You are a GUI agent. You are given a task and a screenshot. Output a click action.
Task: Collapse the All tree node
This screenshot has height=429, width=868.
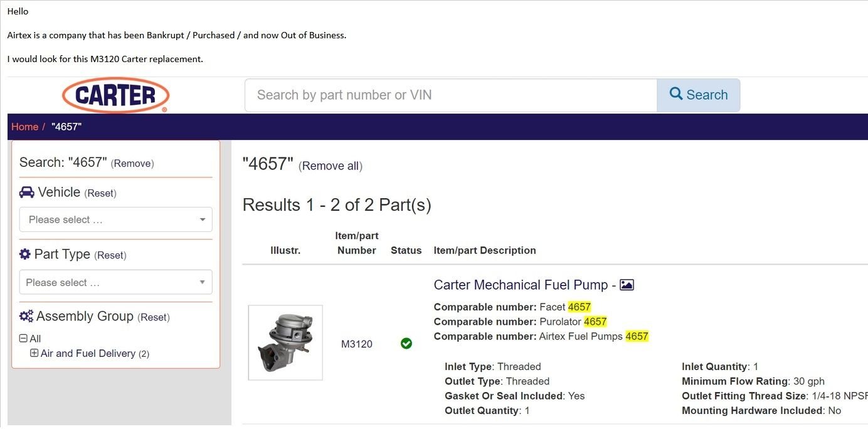(23, 339)
